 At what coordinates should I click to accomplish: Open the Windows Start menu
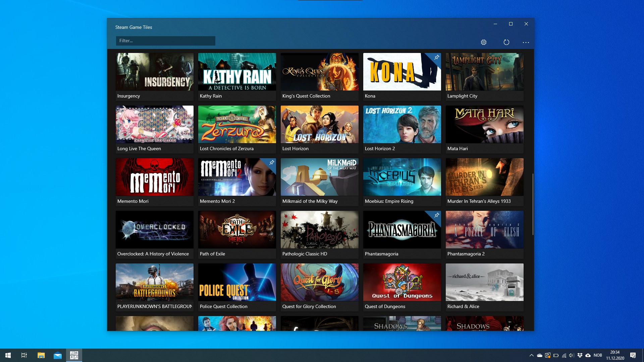point(8,355)
